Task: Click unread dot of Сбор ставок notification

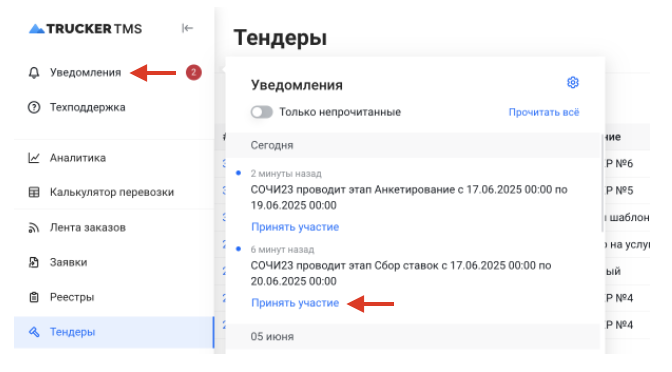Action: [238, 249]
